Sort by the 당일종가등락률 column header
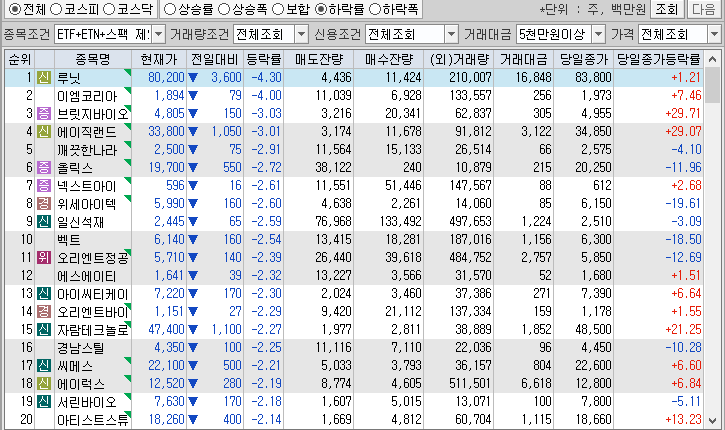Image resolution: width=725 pixels, height=430 pixels. (x=658, y=59)
